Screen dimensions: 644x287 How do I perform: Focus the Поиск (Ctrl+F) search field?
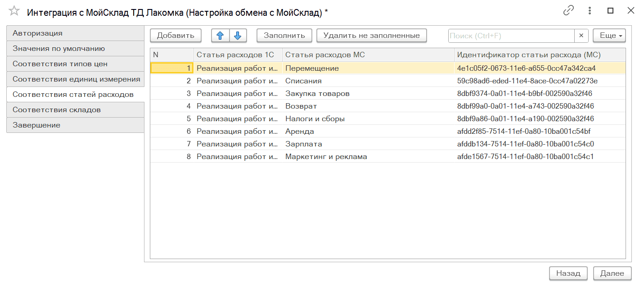click(511, 36)
